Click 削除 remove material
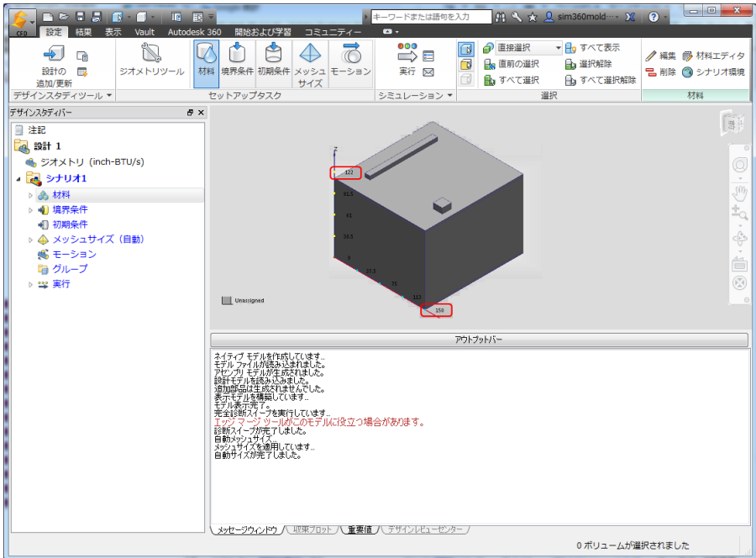 [660, 72]
